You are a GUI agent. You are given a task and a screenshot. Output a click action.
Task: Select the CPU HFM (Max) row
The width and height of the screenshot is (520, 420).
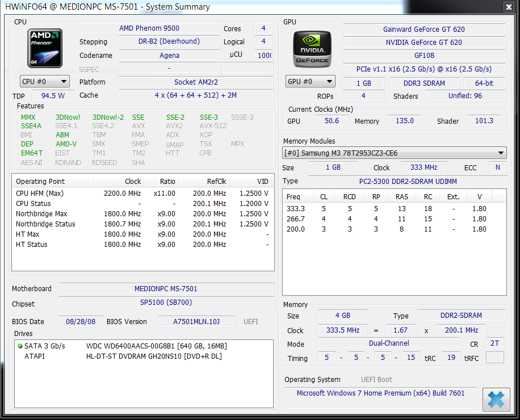[x=142, y=194]
